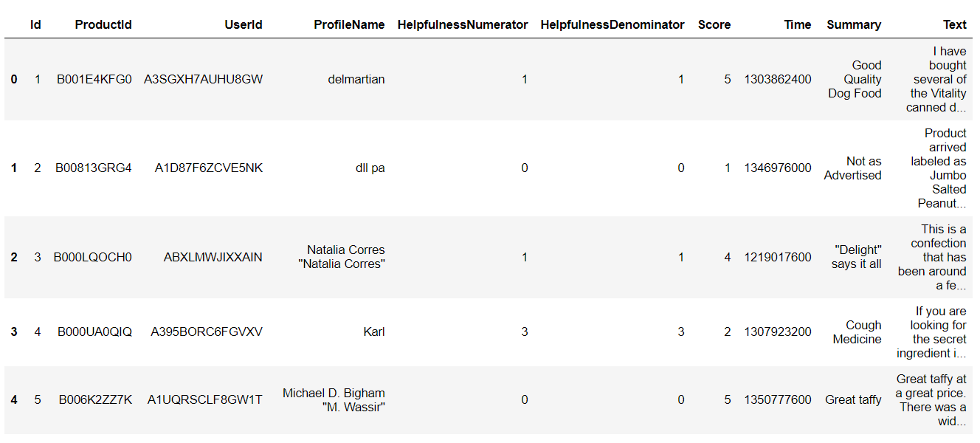Select the Natalia Corres profile name cell

pos(346,257)
